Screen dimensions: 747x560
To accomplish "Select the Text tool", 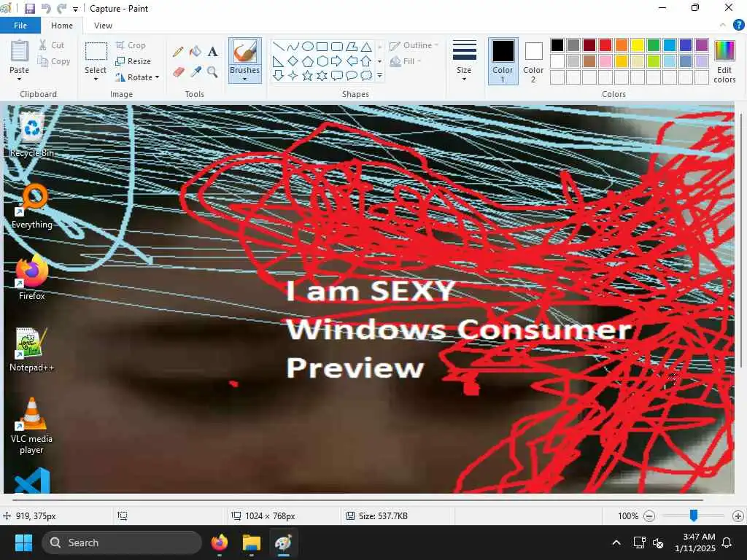I will (x=212, y=52).
